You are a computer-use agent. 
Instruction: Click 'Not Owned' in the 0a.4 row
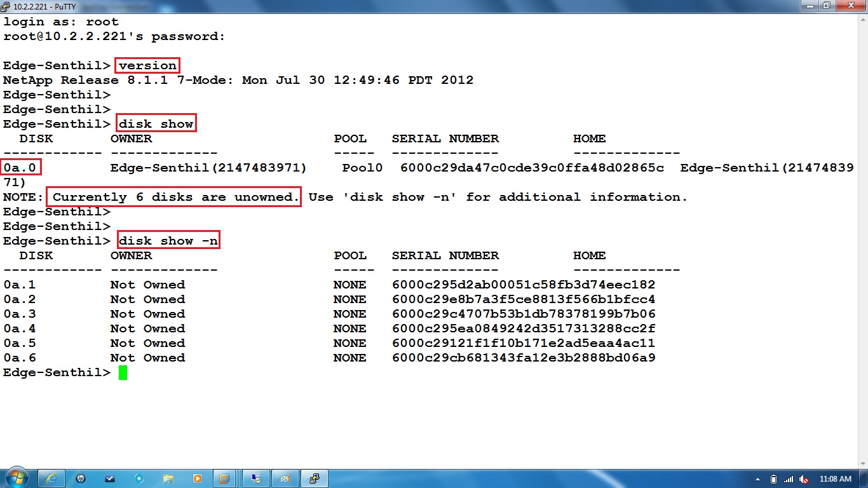[147, 329]
